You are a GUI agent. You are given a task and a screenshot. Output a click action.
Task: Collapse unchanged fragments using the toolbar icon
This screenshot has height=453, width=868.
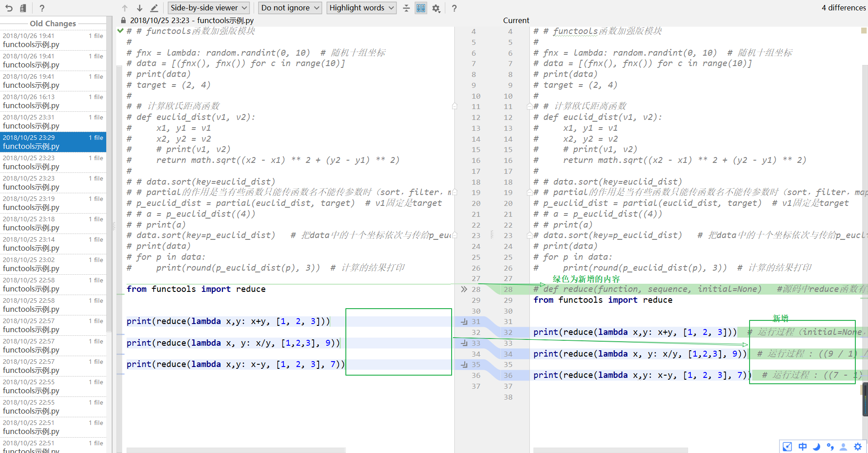[x=406, y=8]
